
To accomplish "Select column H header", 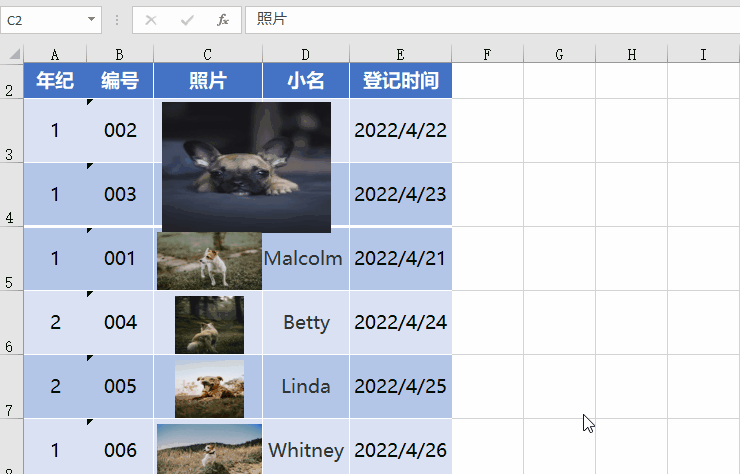I will [631, 54].
